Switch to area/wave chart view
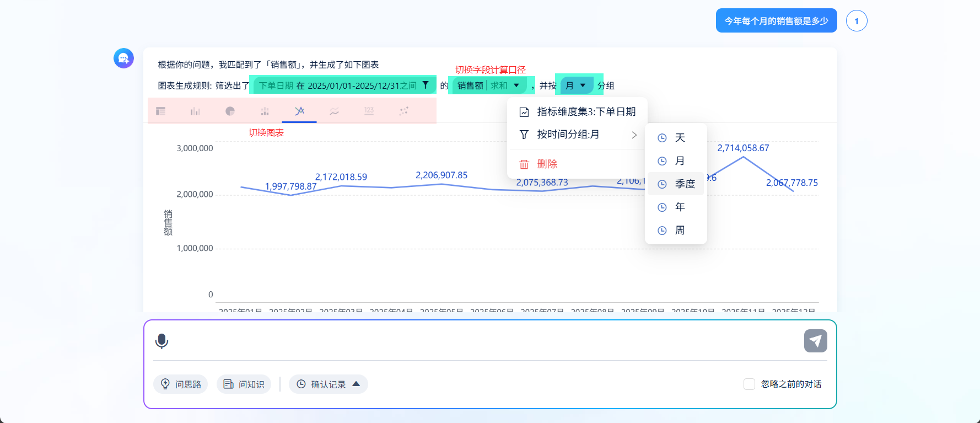980x423 pixels. pos(334,111)
